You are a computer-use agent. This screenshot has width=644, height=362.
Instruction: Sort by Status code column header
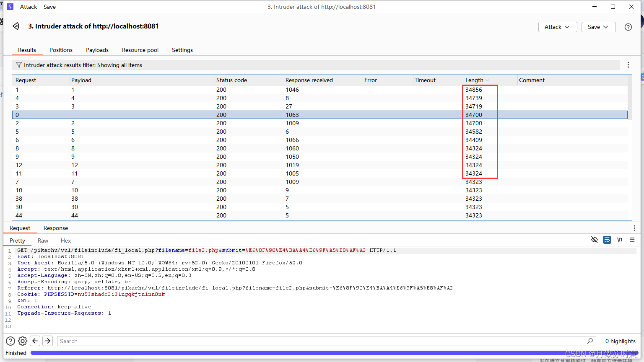pos(249,80)
